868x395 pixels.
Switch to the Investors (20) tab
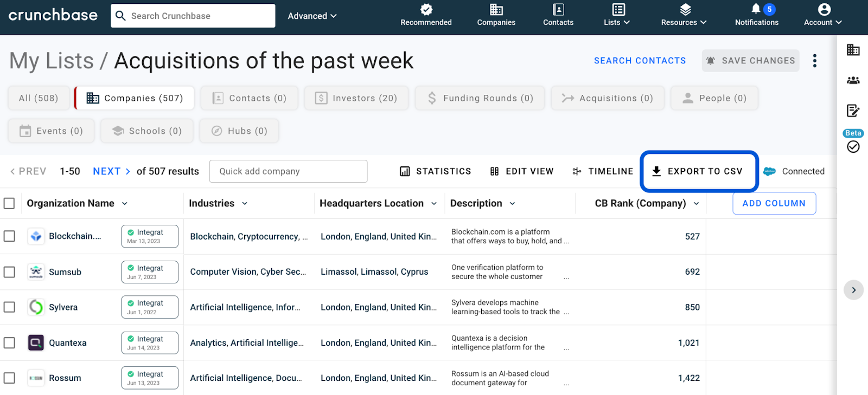click(x=356, y=98)
